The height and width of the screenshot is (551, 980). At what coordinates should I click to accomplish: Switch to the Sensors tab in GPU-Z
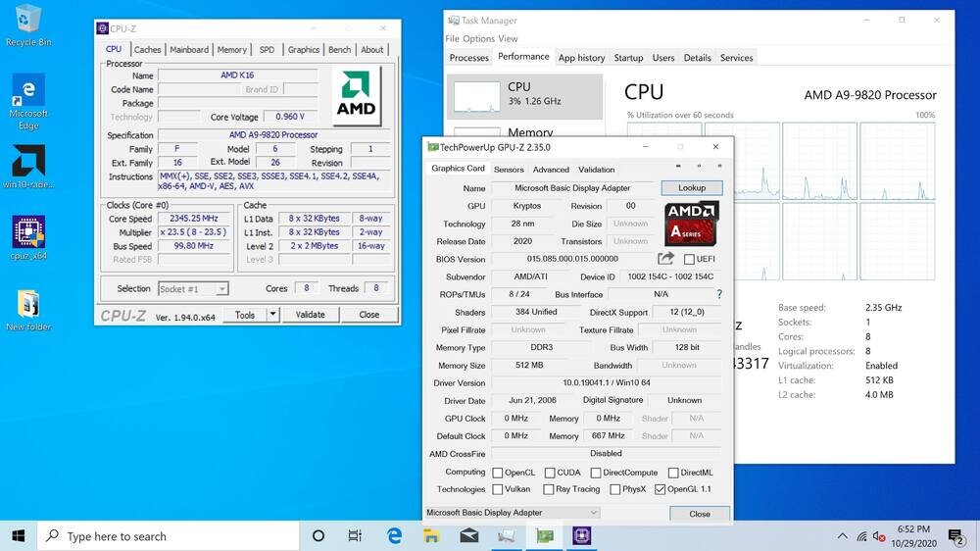coord(509,170)
